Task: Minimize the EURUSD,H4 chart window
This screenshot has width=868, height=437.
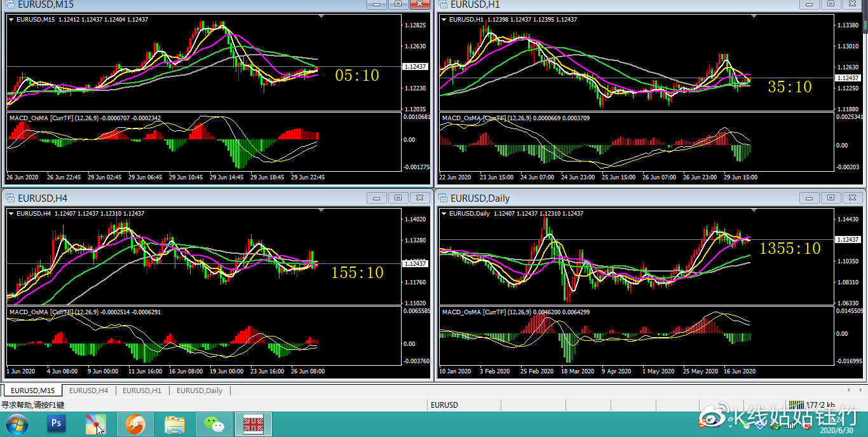Action: pos(377,198)
